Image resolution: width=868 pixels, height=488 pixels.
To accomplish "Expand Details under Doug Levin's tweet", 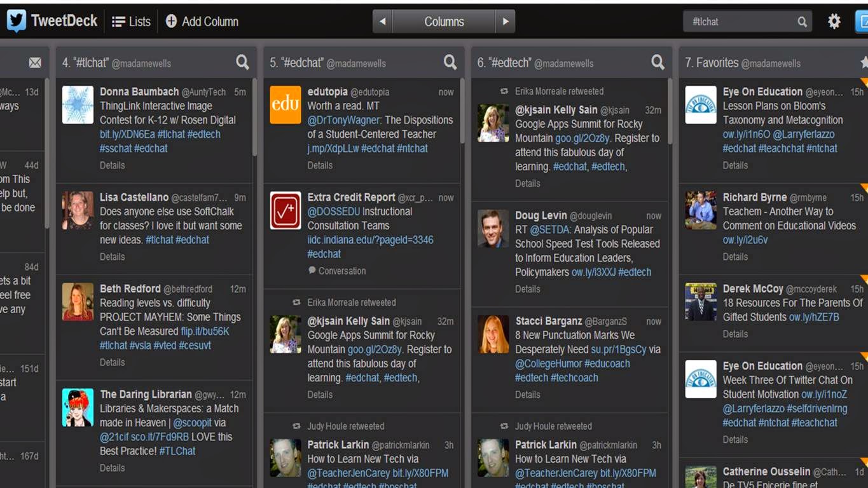I will (x=528, y=289).
